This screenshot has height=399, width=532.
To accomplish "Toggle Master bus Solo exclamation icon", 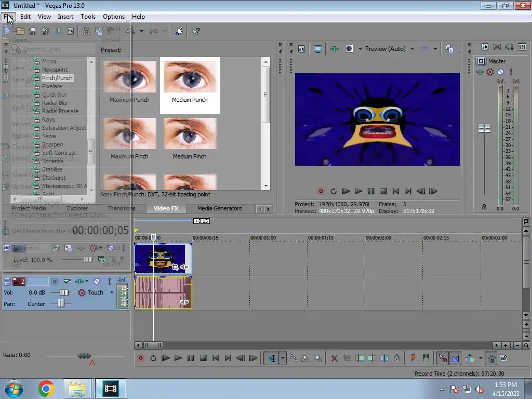I will (x=511, y=72).
